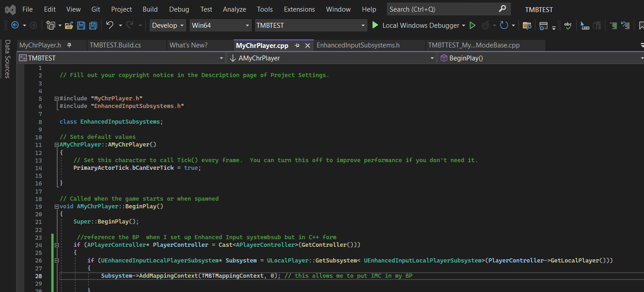Click the cursor-over-line toolbar icon
Viewport: 644px width, 292px height.
[x=585, y=26]
